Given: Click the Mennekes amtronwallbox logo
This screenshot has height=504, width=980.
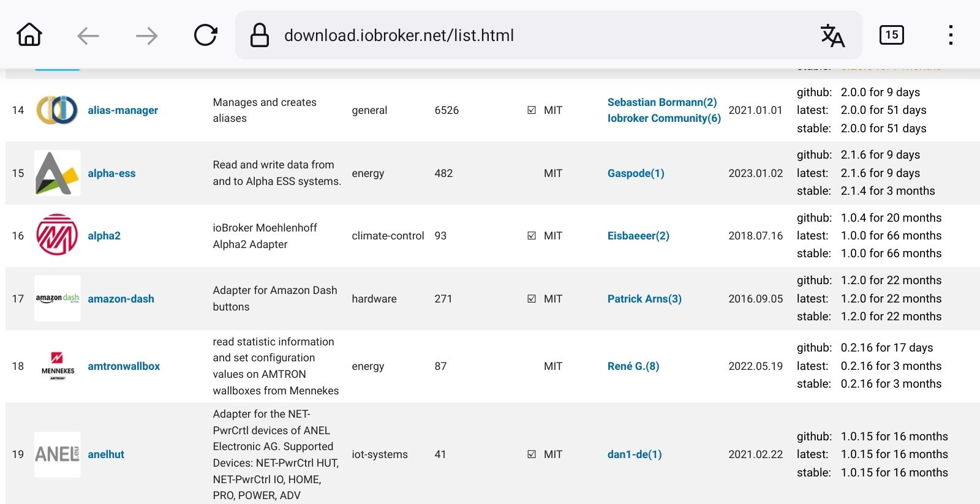Looking at the screenshot, I should tap(57, 366).
